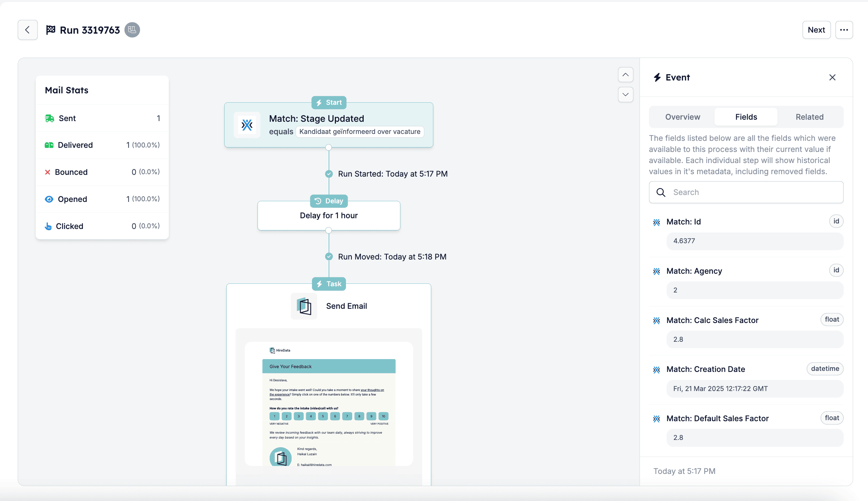Close the Event side panel
The height and width of the screenshot is (501, 868).
point(832,77)
